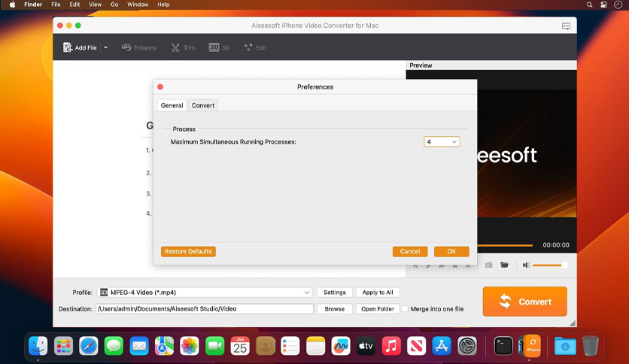Mute the preview speaker icon
The image size is (629, 364).
click(527, 265)
